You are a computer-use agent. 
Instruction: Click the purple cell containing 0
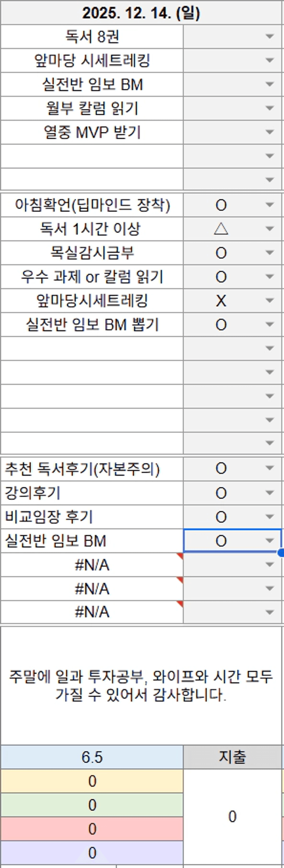click(x=92, y=853)
